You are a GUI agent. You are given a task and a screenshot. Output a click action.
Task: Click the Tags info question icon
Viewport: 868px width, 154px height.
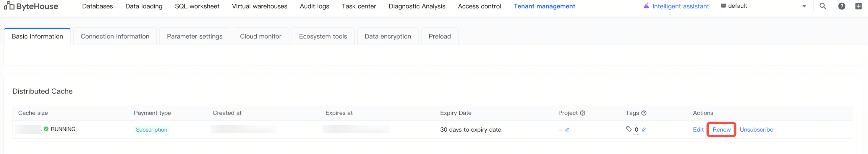tap(644, 113)
